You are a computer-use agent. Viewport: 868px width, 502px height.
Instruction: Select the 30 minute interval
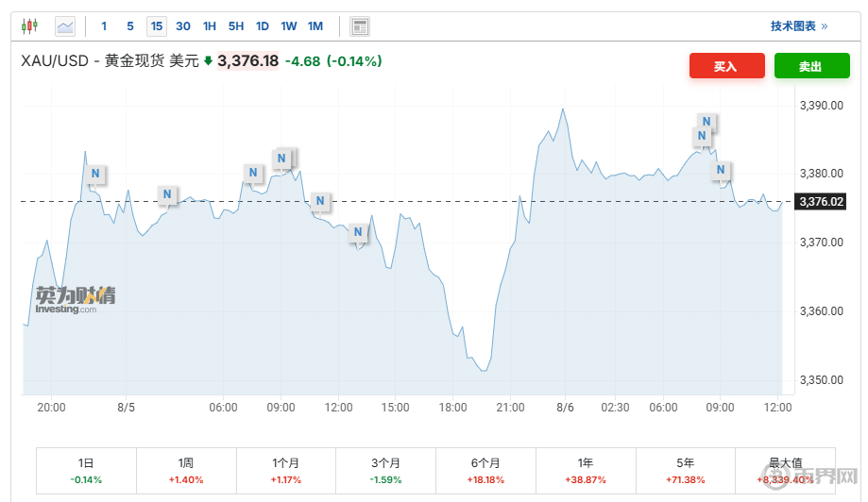(183, 26)
